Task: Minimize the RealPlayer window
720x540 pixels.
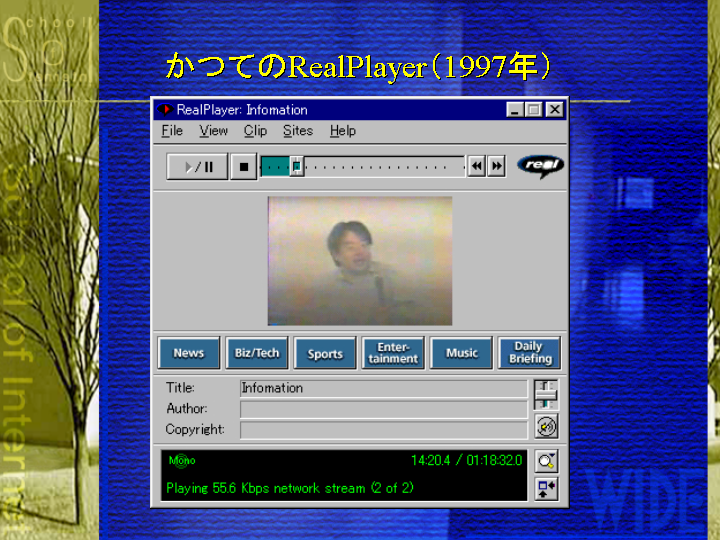Action: (x=515, y=110)
